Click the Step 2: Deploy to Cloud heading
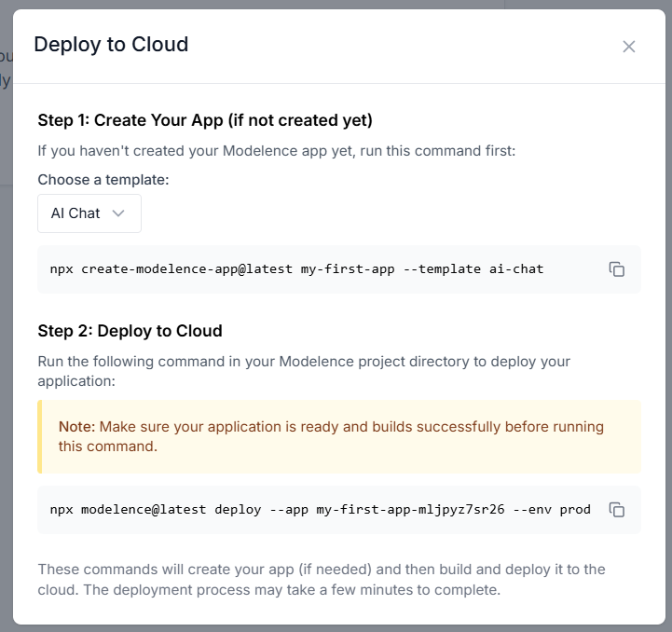The height and width of the screenshot is (632, 672). pos(130,331)
